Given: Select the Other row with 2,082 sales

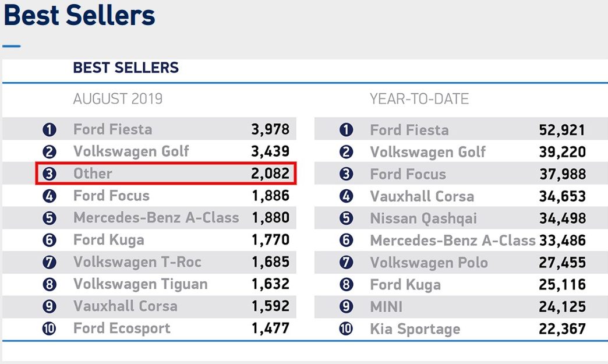Looking at the screenshot, I should coord(166,174).
